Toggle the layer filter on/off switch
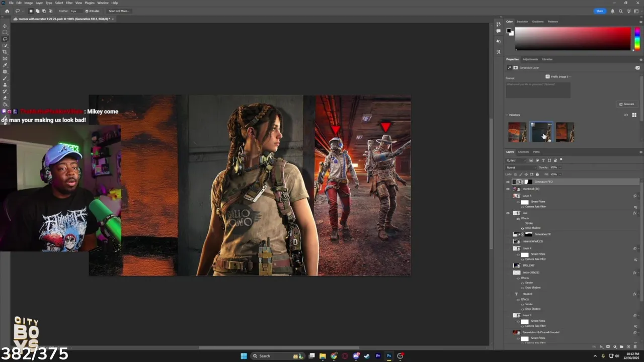Screen dimensions: 644x362 pos(561,159)
